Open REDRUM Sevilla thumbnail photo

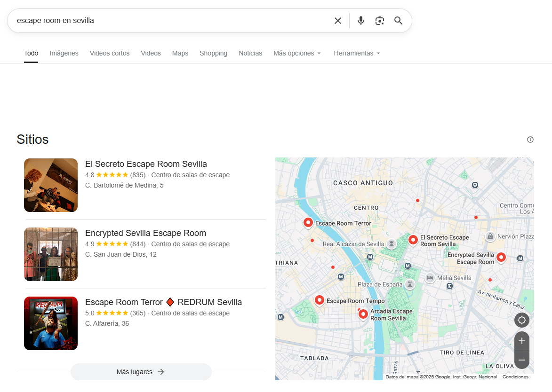[51, 323]
